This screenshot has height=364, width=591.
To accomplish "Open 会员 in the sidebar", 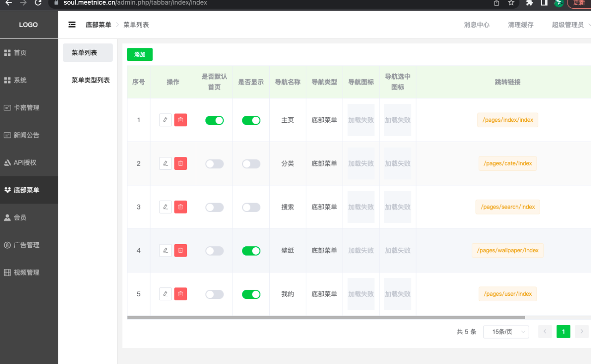I will 29,217.
